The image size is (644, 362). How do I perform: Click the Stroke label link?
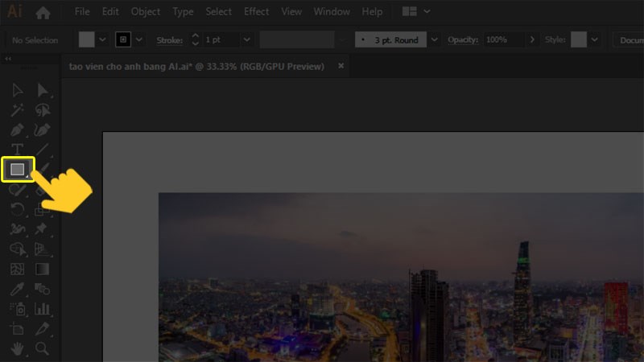pyautogui.click(x=169, y=39)
